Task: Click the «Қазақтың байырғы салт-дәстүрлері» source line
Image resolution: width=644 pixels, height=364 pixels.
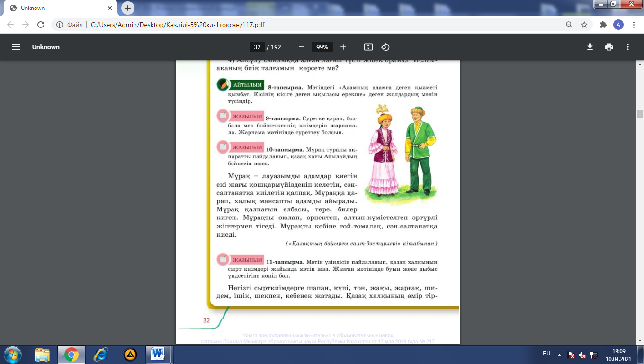Action: (x=362, y=243)
